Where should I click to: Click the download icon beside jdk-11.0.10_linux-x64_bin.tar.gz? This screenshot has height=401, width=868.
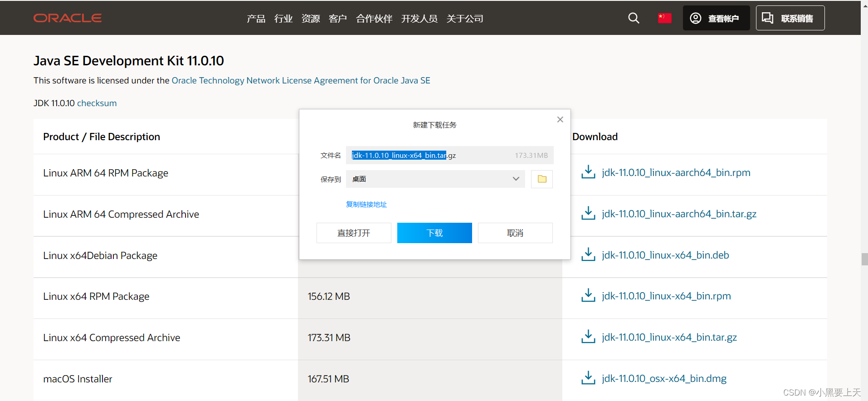[x=588, y=337]
